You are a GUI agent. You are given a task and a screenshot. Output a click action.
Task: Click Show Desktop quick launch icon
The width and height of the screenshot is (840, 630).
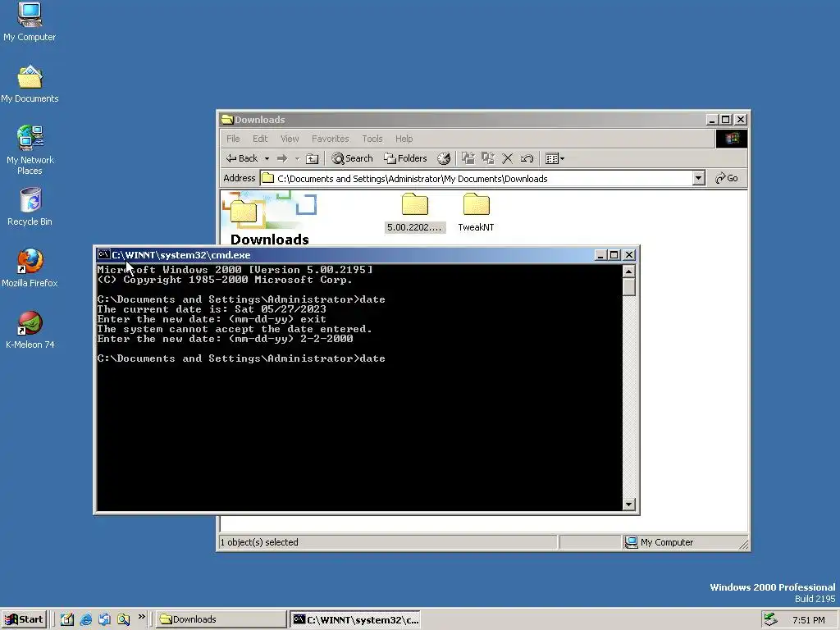pyautogui.click(x=66, y=619)
